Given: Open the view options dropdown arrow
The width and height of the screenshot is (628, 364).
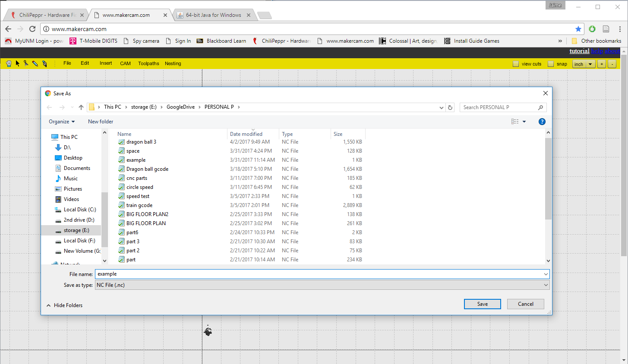Looking at the screenshot, I should pyautogui.click(x=524, y=122).
